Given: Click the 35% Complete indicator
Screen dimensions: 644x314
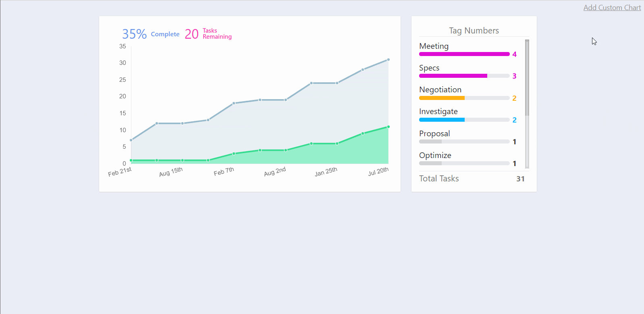Looking at the screenshot, I should (x=151, y=34).
